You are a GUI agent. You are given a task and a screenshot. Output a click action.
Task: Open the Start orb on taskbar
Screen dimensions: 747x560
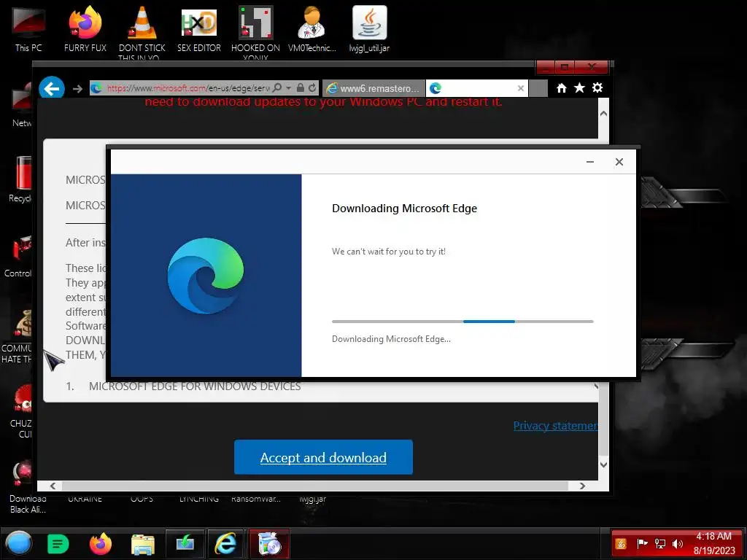[19, 543]
